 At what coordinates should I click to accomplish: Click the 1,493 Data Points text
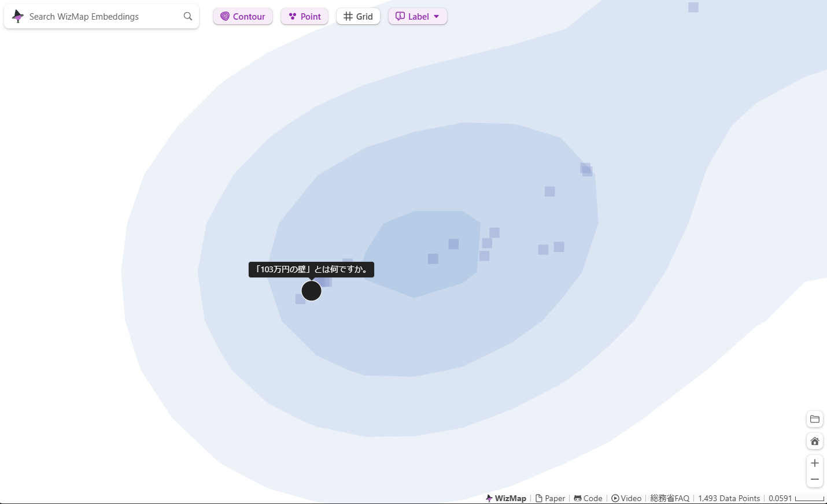[729, 498]
